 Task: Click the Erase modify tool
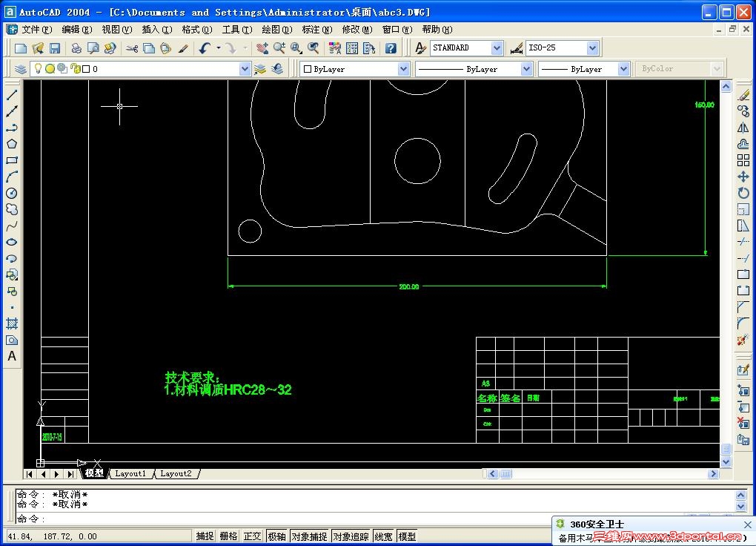[x=743, y=95]
